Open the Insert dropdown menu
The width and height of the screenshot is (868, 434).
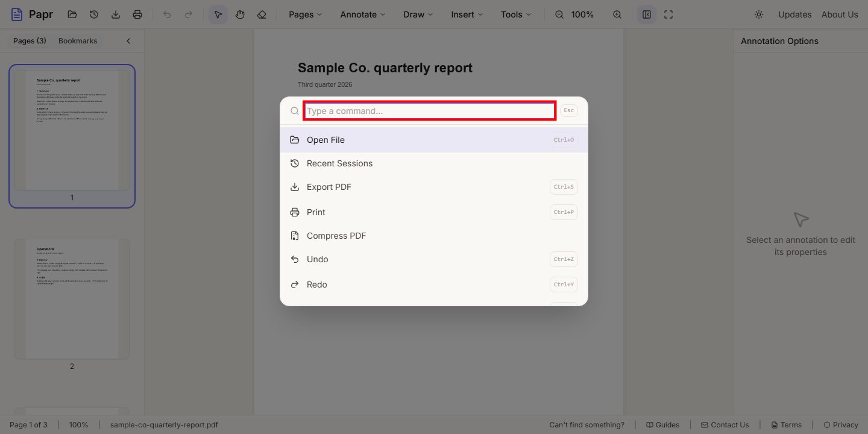point(467,14)
